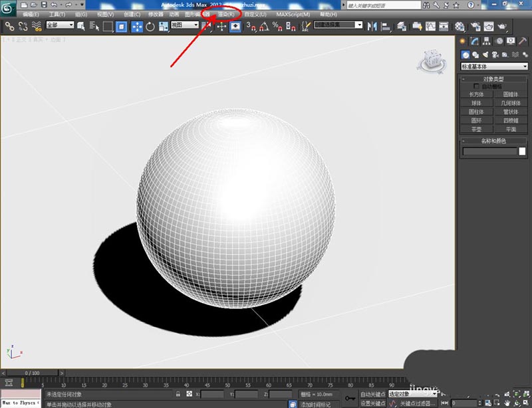This screenshot has width=532, height=408.
Task: Open the 全部 selection filter dropdown
Action: pyautogui.click(x=59, y=25)
